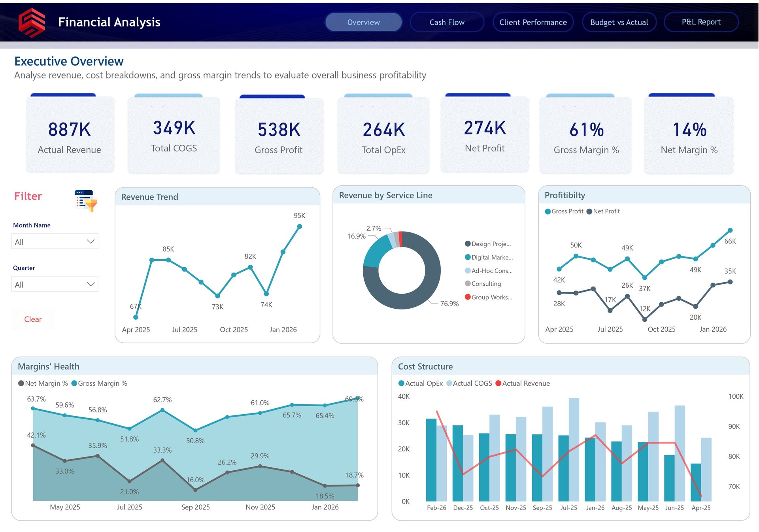Viewport: 759px width, 532px height.
Task: Click the filter funnel icon
Action: coord(86,201)
